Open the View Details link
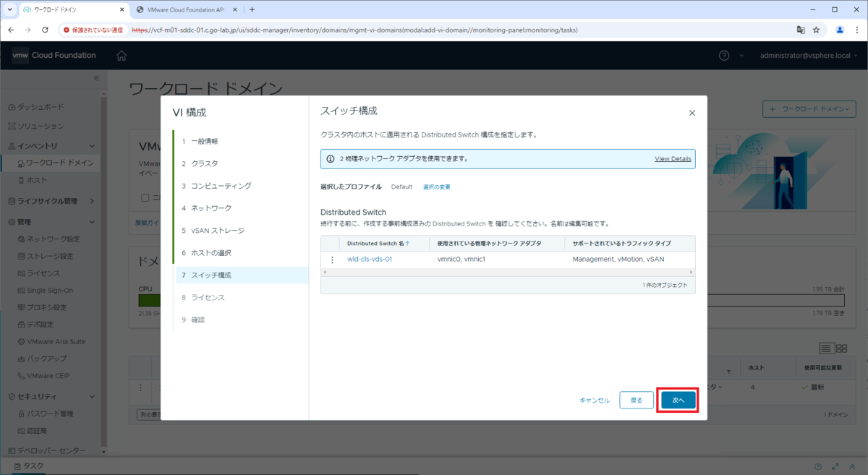 pos(673,158)
